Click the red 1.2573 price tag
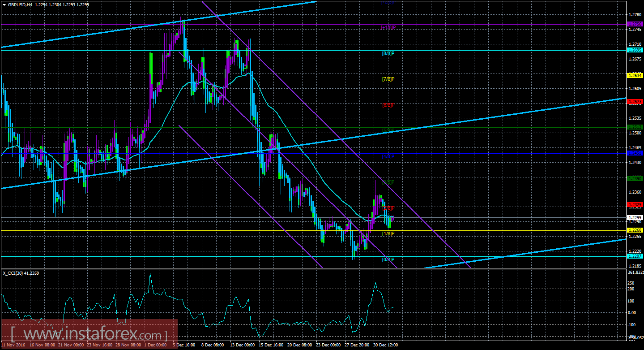 point(635,102)
